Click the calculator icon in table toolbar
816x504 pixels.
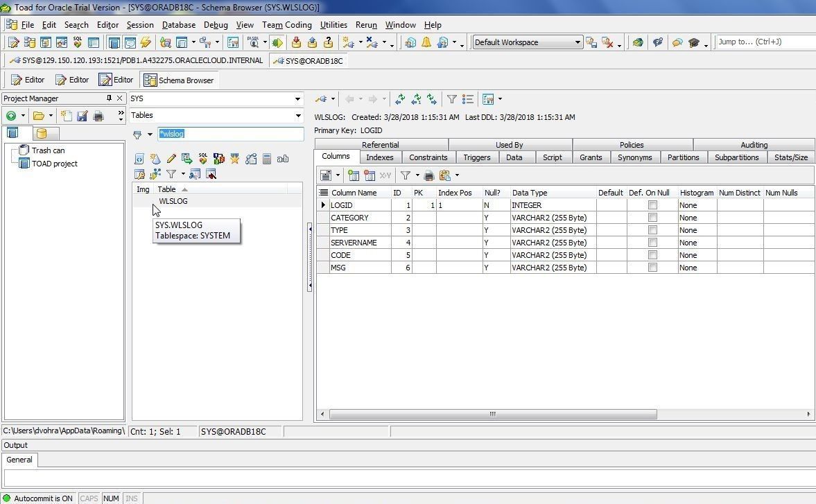266,159
